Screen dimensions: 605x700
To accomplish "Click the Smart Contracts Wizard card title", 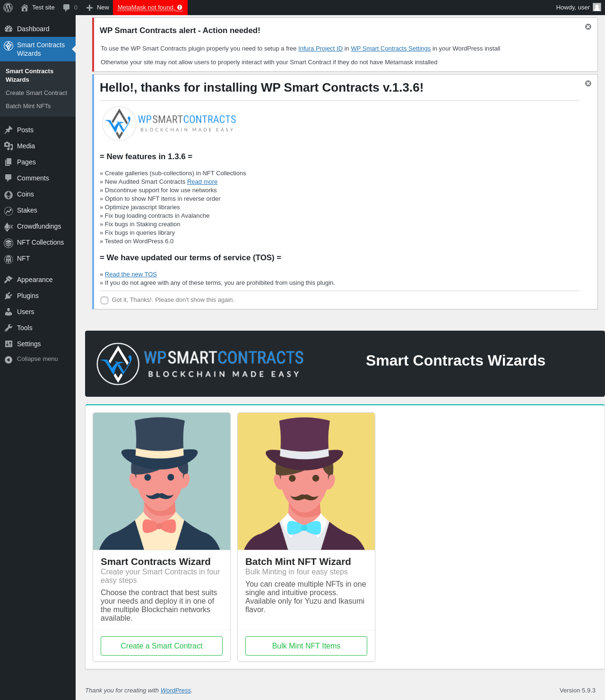I will coord(156,562).
